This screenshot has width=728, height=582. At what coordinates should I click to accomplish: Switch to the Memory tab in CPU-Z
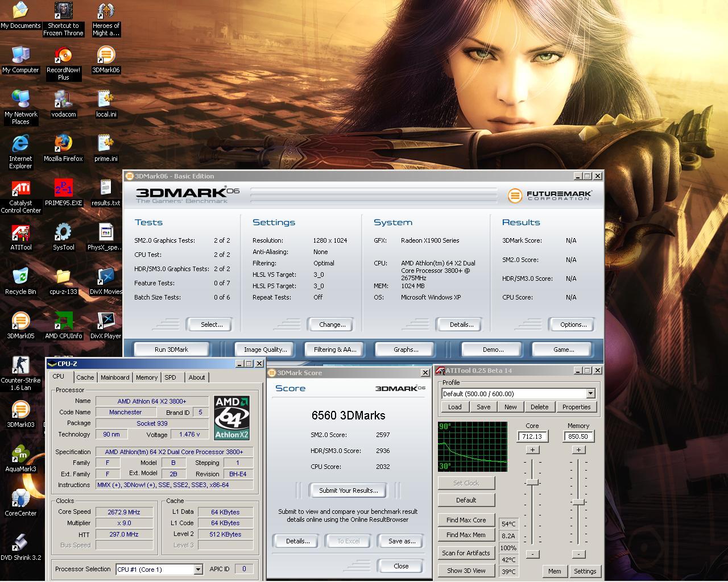pyautogui.click(x=146, y=377)
